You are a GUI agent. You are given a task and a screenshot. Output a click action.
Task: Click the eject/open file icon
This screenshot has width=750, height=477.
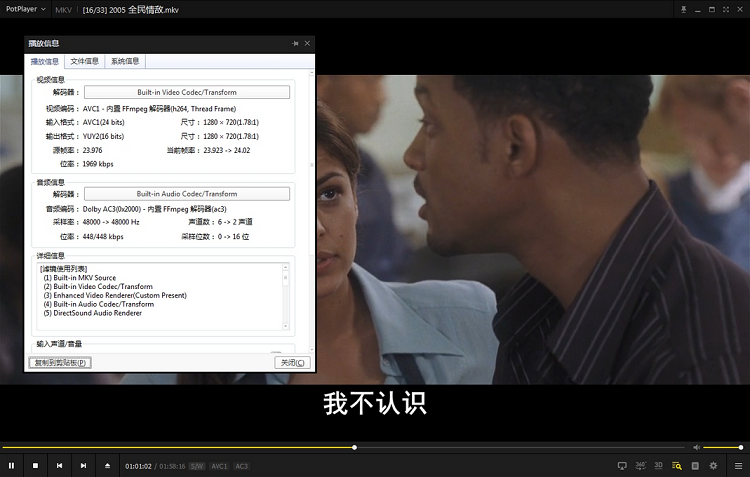click(107, 465)
